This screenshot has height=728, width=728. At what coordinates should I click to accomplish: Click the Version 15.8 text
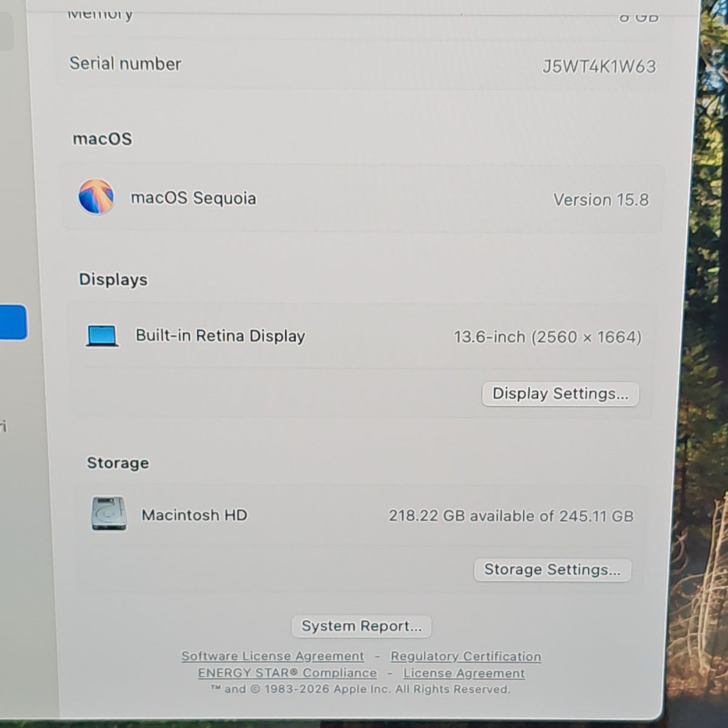click(601, 200)
